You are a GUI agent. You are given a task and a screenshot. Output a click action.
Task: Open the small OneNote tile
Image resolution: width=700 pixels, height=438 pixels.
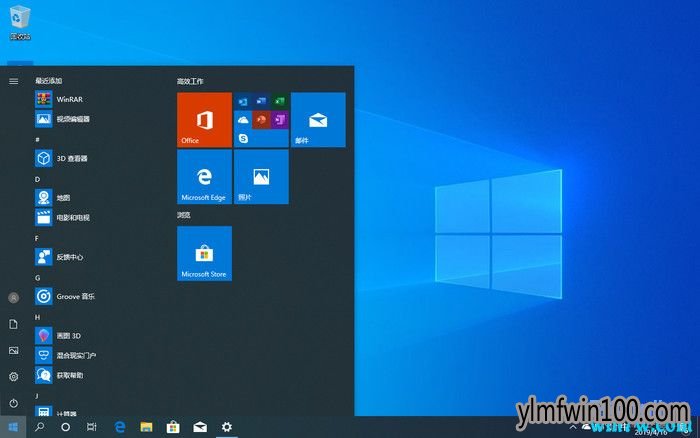(279, 120)
